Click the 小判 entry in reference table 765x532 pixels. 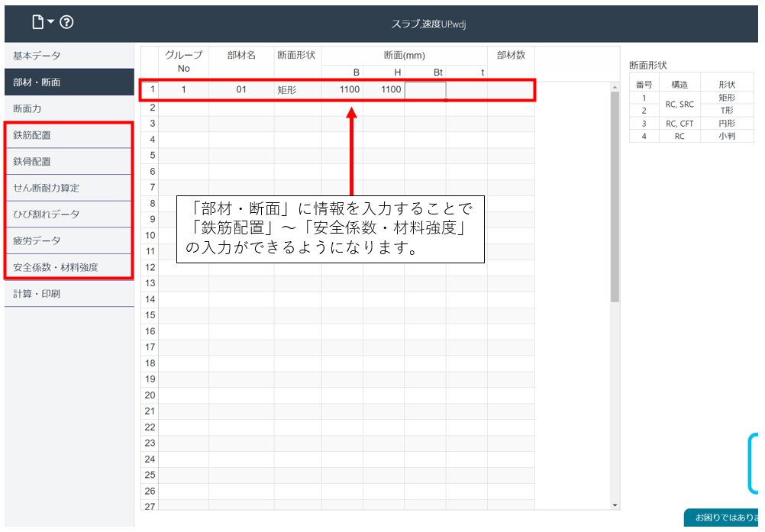[x=727, y=136]
